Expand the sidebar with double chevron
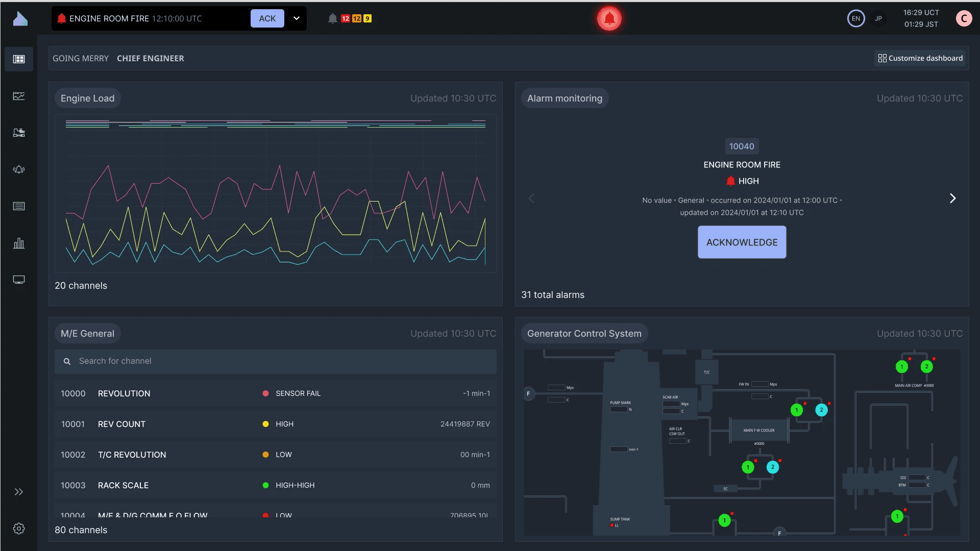This screenshot has height=551, width=980. (x=19, y=492)
